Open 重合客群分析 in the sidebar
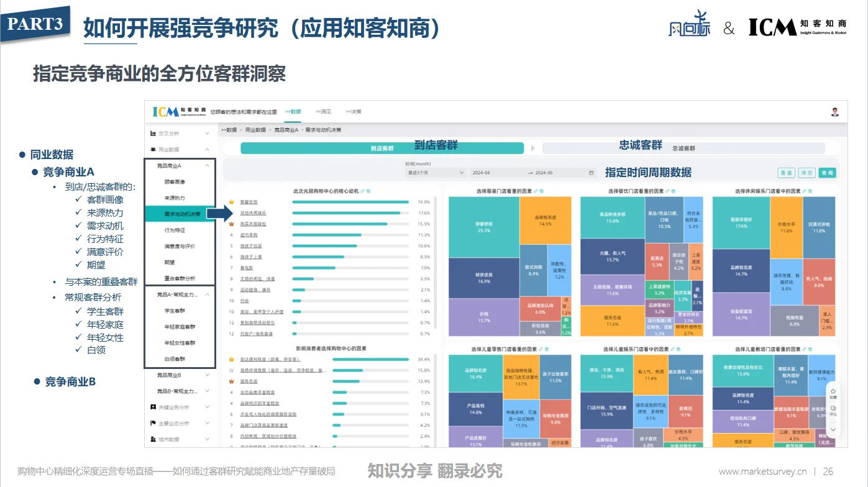 [x=180, y=279]
